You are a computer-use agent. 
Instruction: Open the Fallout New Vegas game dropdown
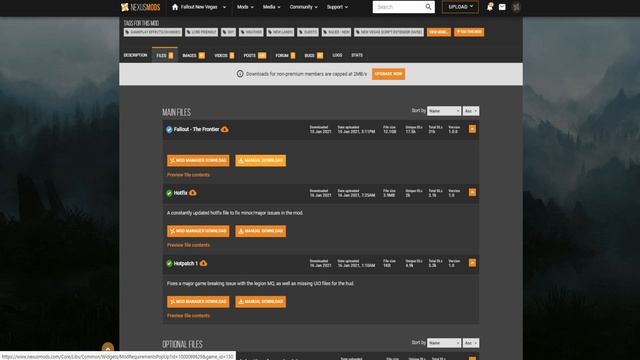203,7
